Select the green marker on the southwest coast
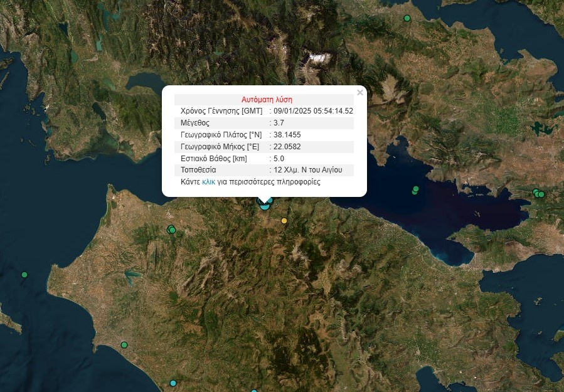564x392 pixels. pyautogui.click(x=124, y=345)
